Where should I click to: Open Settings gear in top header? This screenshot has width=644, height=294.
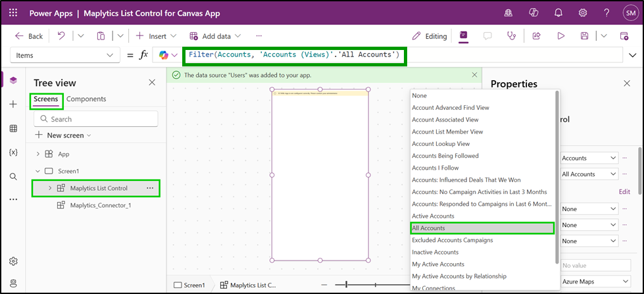(582, 12)
